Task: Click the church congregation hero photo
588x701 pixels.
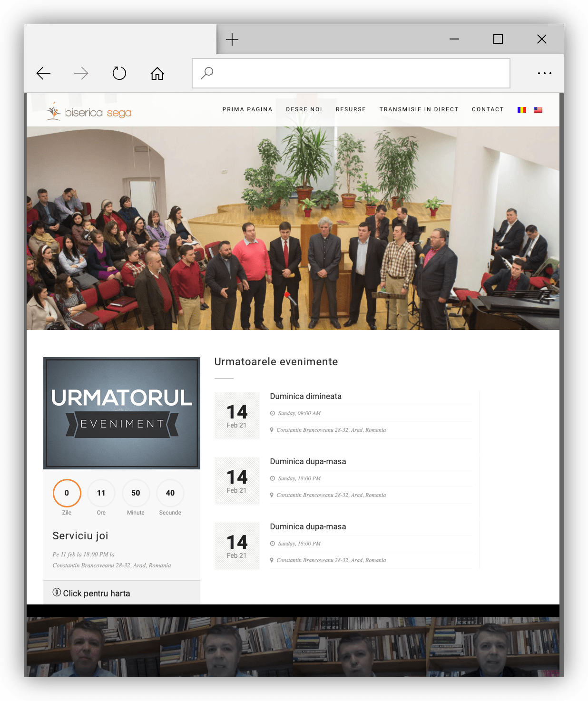Action: pos(293,228)
